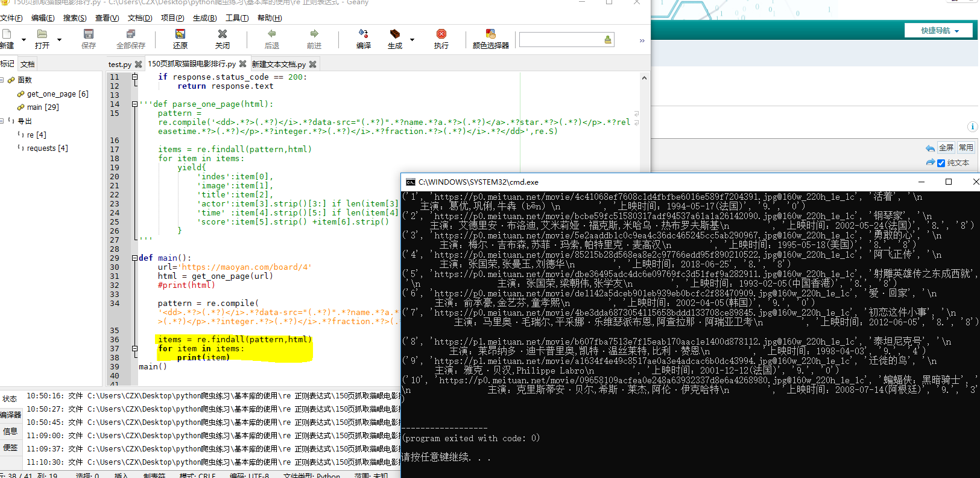Collapse the code fold at line 29
The width and height of the screenshot is (980, 478).
tap(134, 258)
